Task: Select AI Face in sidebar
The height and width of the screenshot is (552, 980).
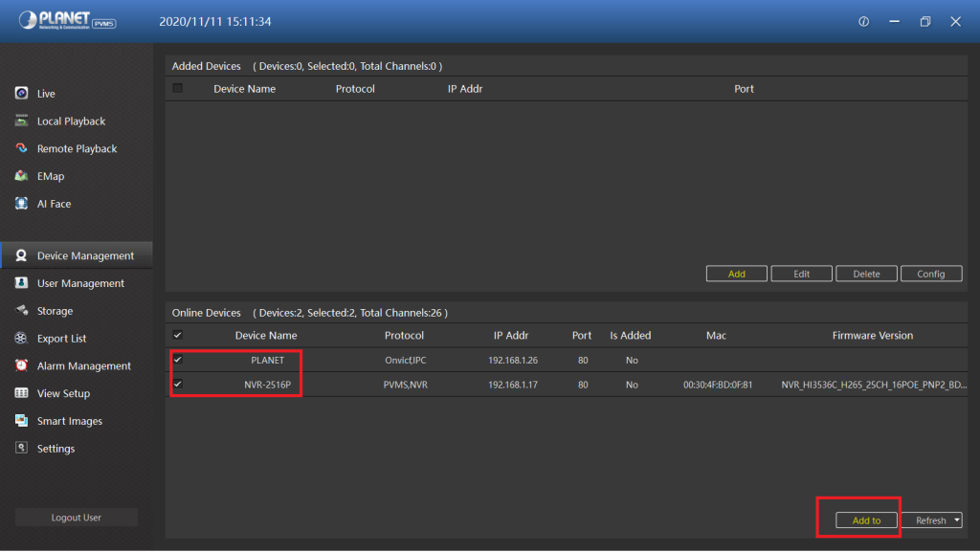Action: click(x=54, y=204)
